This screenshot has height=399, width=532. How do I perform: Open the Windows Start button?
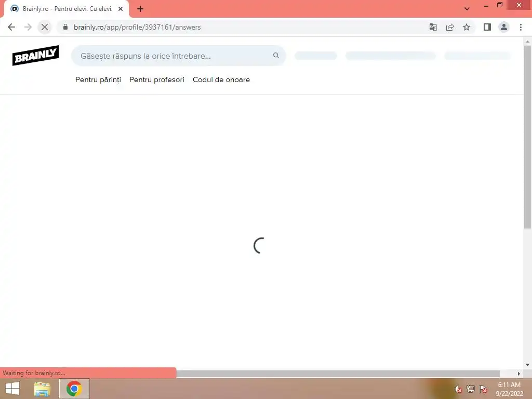click(x=12, y=389)
